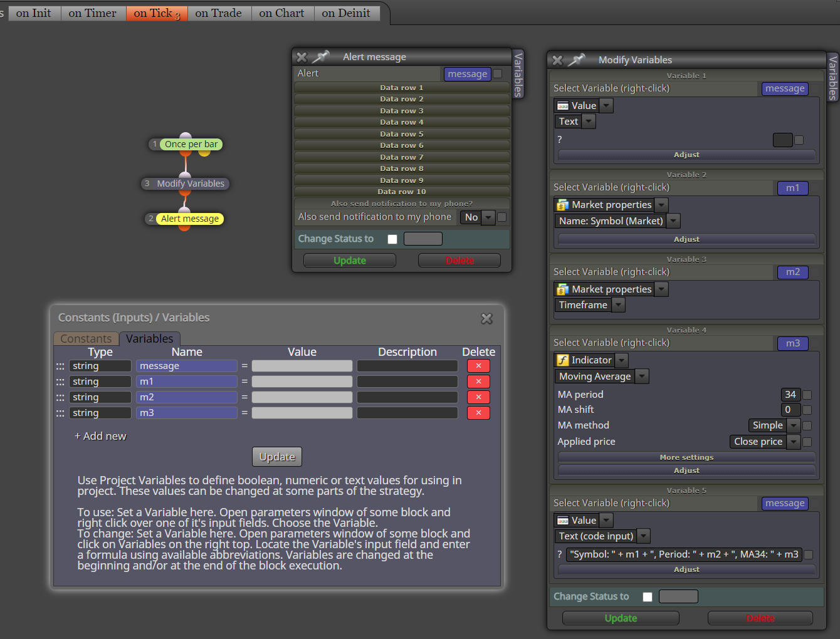Delete the m3 variable row
The height and width of the screenshot is (639, 840).
(478, 413)
